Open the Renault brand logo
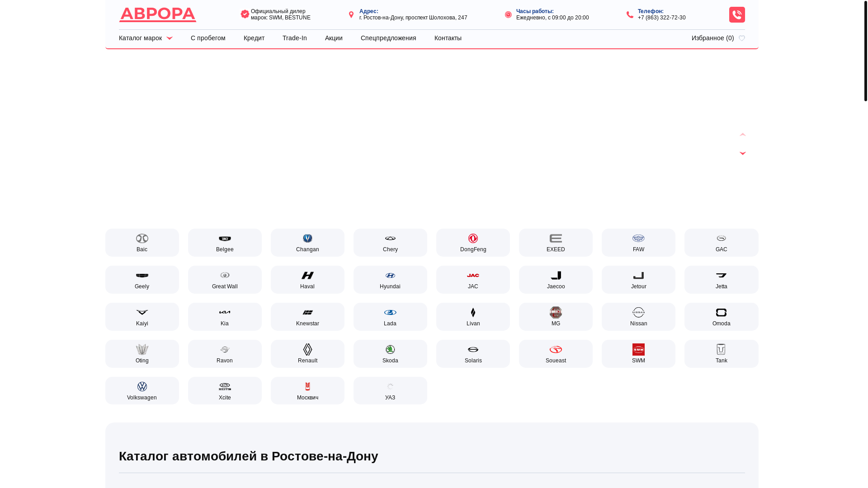868x488 pixels. [307, 349]
